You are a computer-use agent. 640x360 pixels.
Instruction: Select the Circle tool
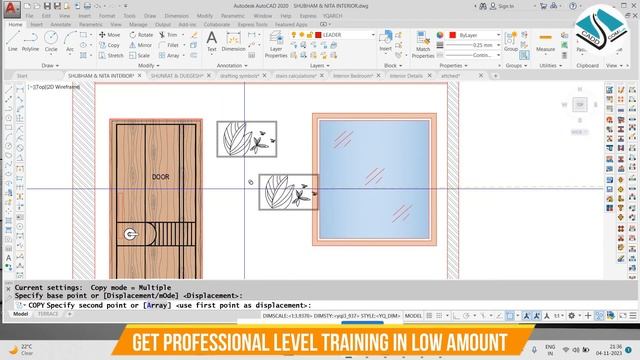point(51,41)
